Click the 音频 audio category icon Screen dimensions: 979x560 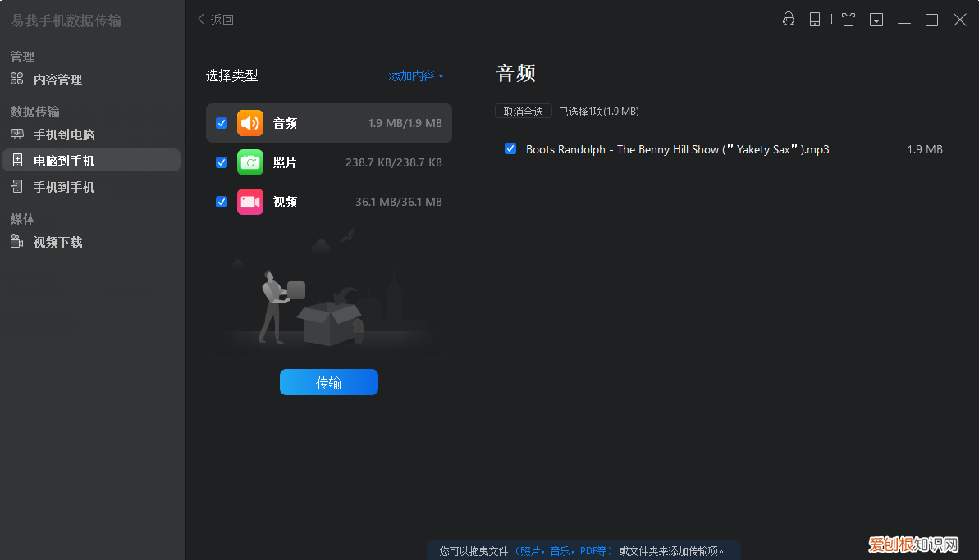click(x=250, y=122)
